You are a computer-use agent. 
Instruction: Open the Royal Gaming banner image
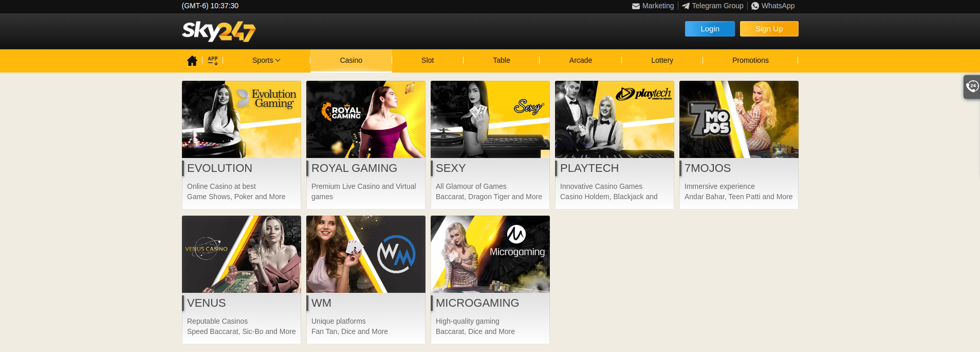pyautogui.click(x=366, y=119)
